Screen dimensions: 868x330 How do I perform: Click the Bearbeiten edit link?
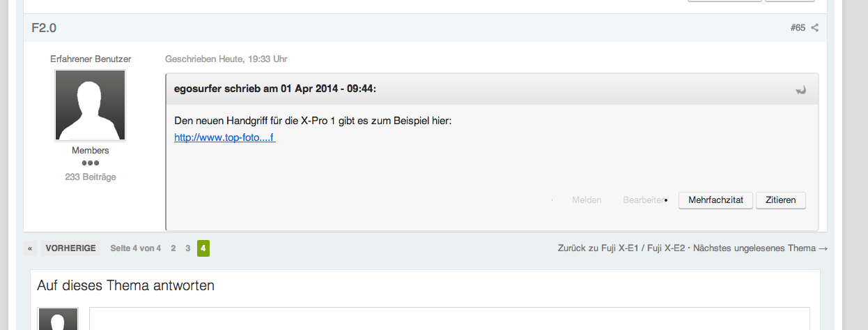point(644,200)
